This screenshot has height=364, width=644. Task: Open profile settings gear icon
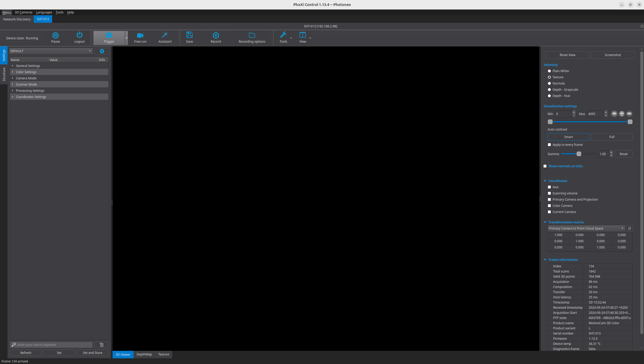pos(102,51)
